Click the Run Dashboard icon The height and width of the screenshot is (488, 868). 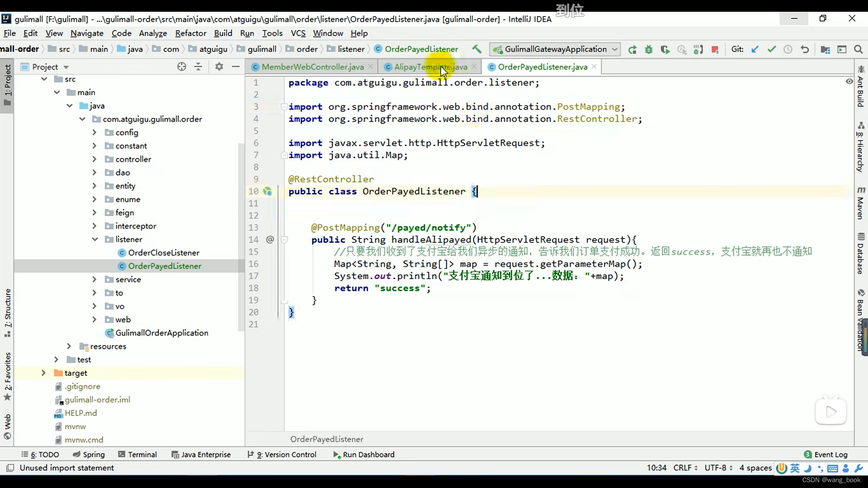click(335, 454)
